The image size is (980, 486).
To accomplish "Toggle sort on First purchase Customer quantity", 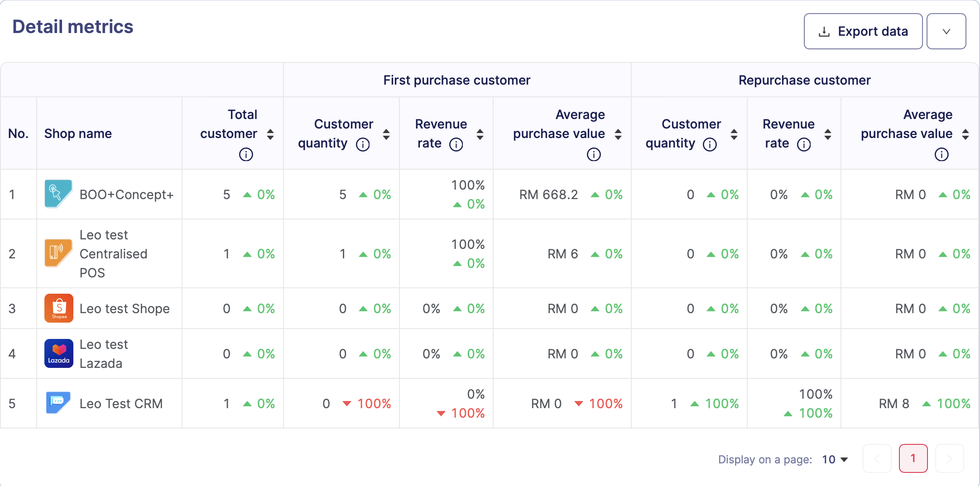I will [386, 134].
